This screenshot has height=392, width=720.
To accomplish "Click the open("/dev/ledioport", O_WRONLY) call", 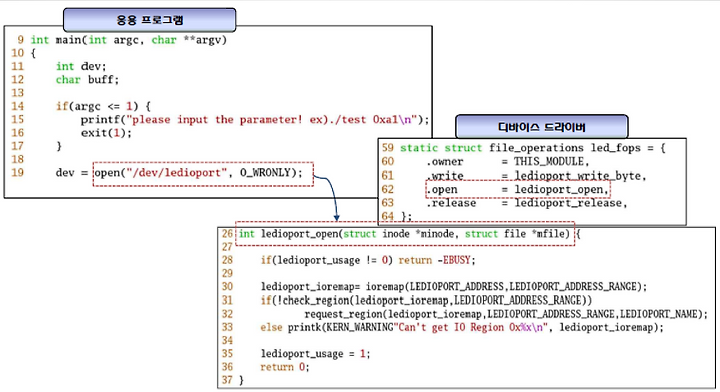I will coord(198,173).
